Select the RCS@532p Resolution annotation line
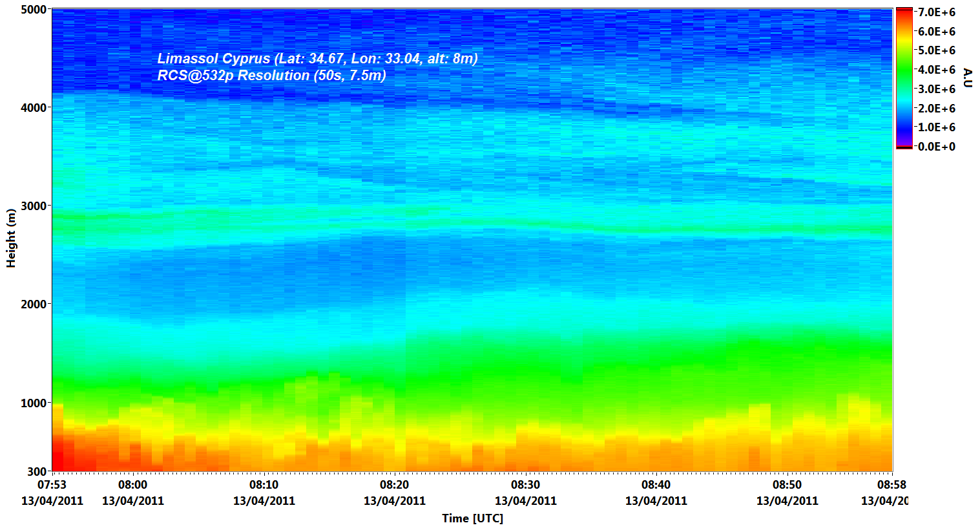This screenshot has height=532, width=980. click(271, 76)
